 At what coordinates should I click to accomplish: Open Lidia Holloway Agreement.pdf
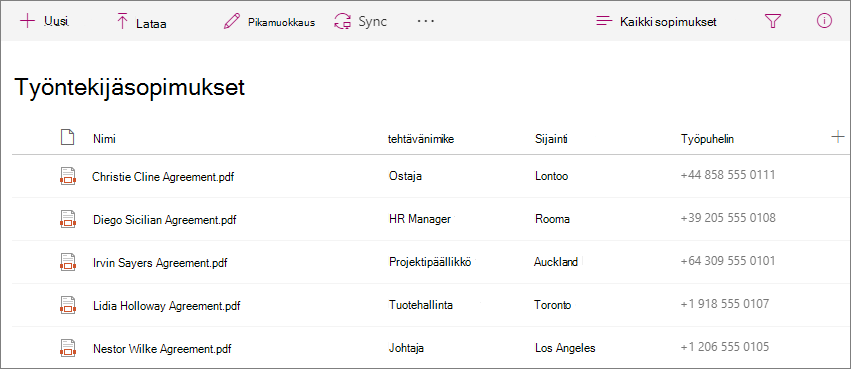click(167, 306)
